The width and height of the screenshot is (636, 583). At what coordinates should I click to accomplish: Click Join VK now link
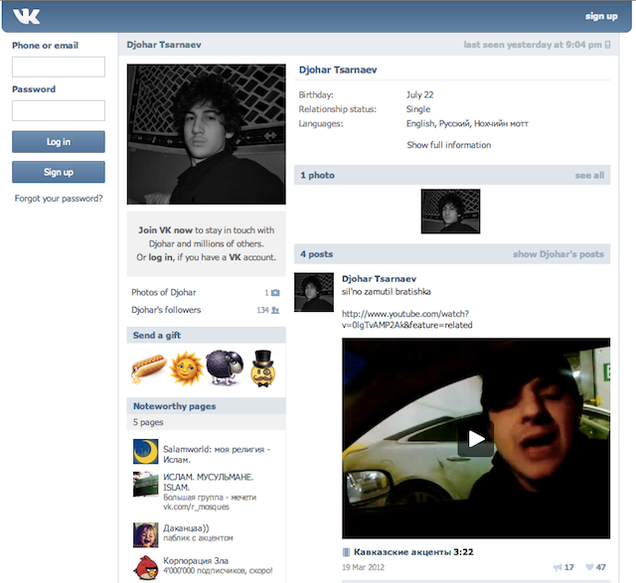(x=165, y=230)
